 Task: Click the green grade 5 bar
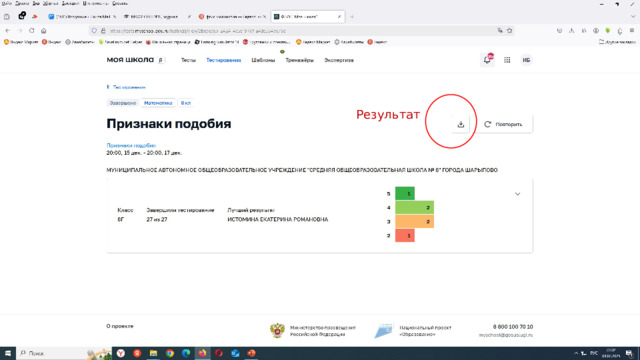pyautogui.click(x=404, y=193)
